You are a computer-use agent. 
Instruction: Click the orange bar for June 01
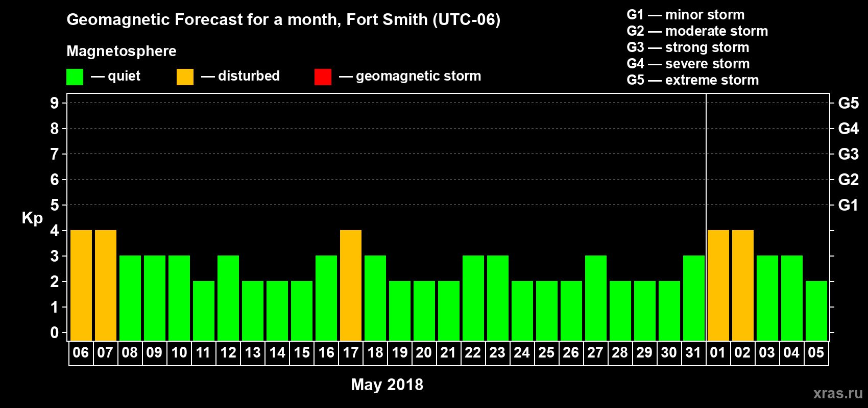pos(718,286)
